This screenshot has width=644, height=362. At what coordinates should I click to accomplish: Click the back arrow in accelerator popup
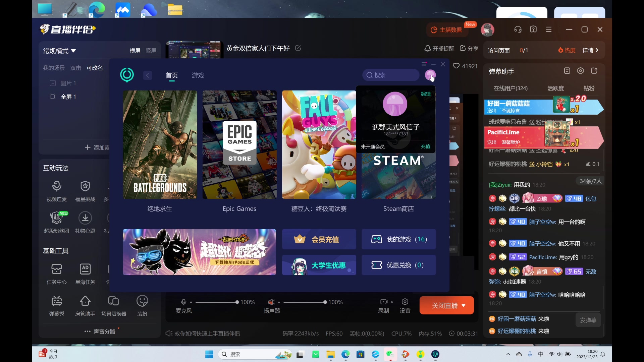point(148,75)
